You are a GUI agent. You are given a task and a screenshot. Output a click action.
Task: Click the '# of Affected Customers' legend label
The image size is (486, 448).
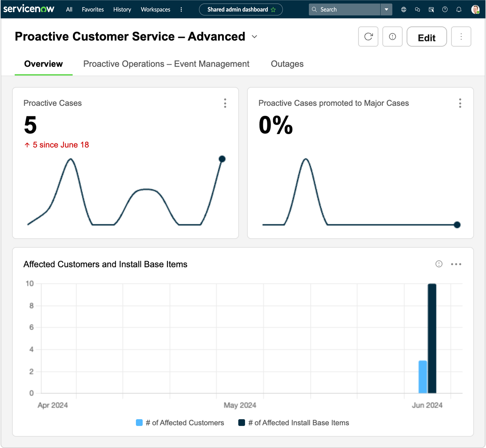(x=185, y=423)
